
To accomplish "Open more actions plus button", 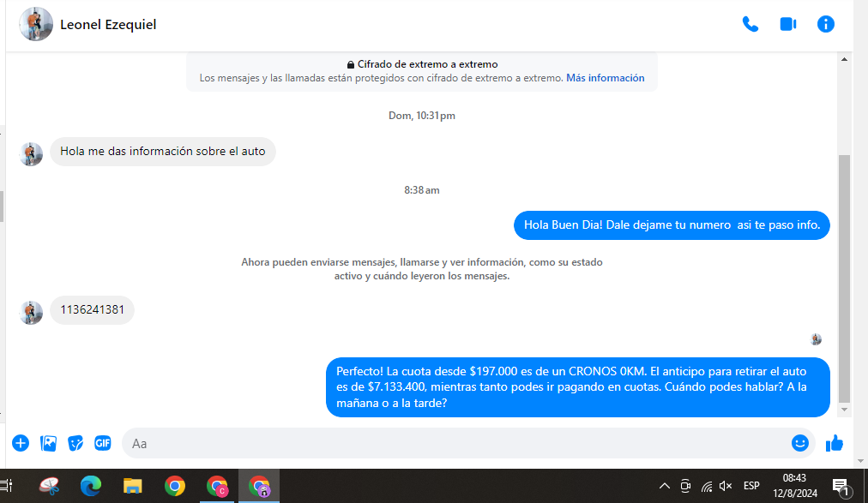I will (21, 443).
